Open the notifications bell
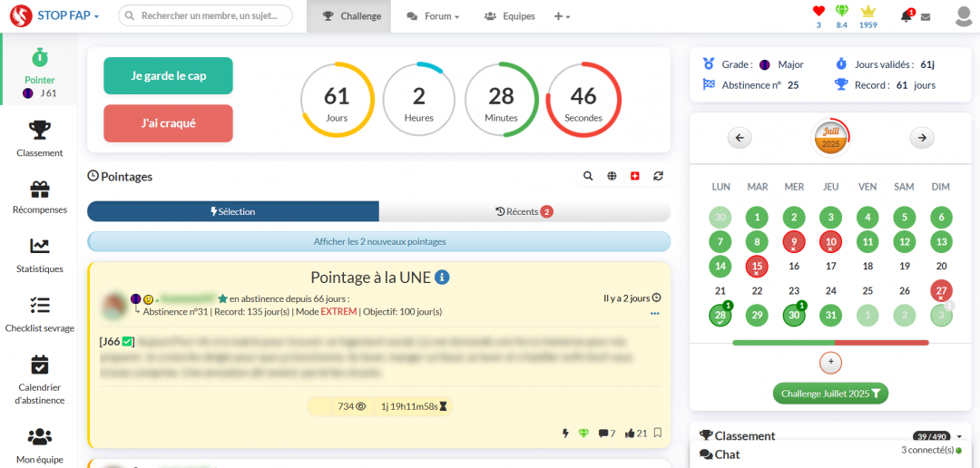The image size is (980, 468). tap(906, 16)
